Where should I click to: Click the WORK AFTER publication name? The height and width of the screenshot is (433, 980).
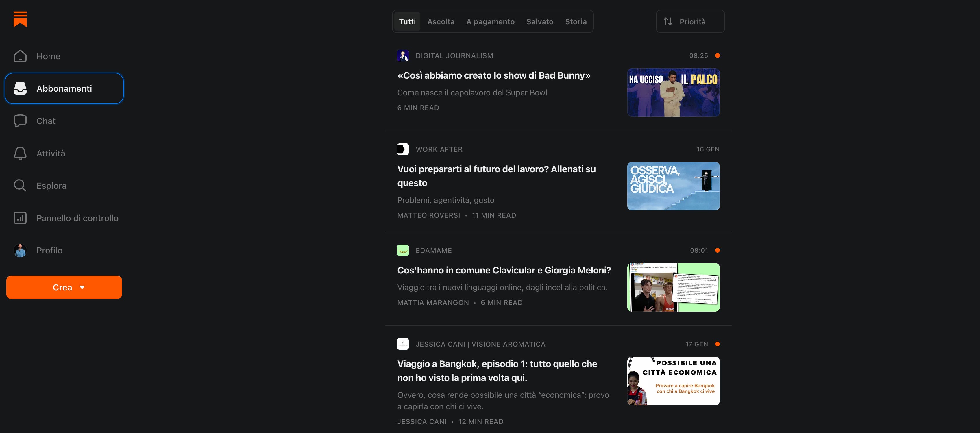pyautogui.click(x=439, y=149)
